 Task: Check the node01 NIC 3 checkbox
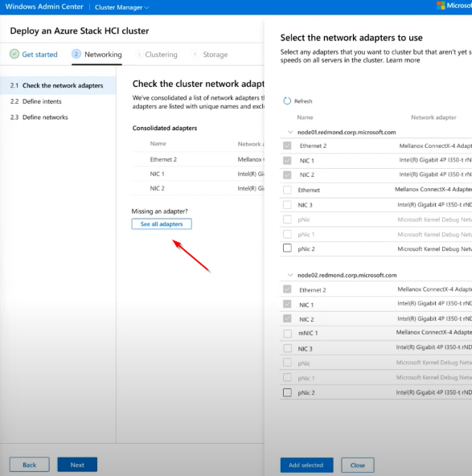click(x=287, y=204)
